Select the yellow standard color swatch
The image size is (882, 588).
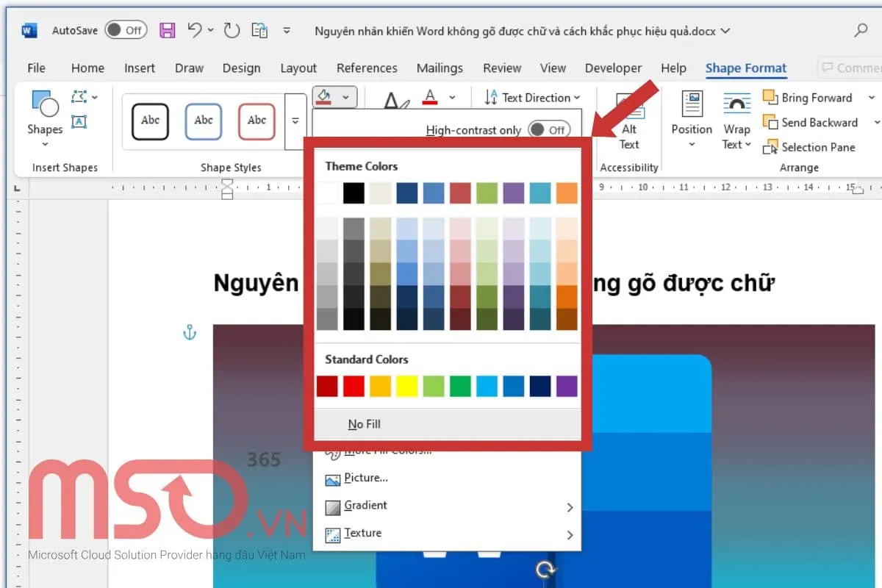coord(406,386)
